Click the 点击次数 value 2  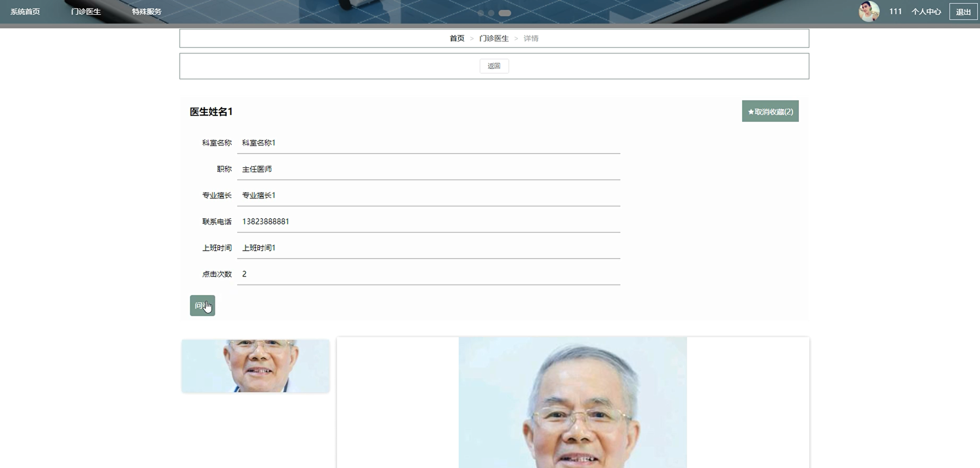click(x=244, y=274)
